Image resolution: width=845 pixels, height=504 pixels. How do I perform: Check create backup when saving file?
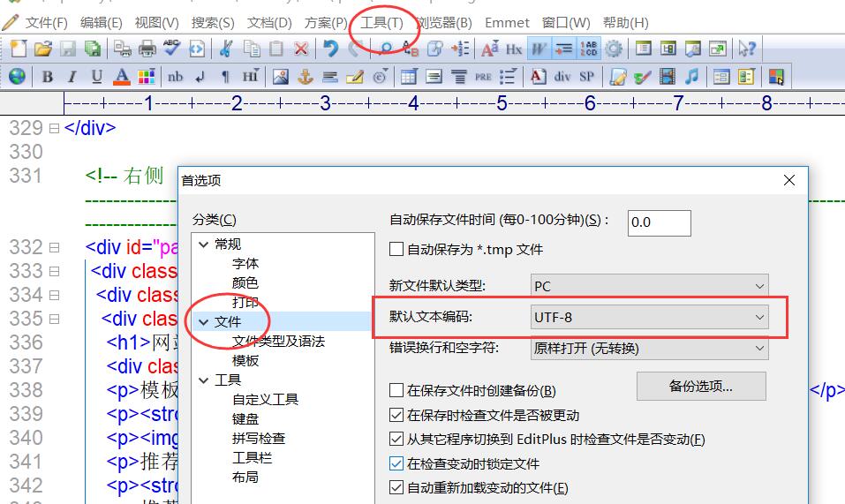(x=396, y=390)
